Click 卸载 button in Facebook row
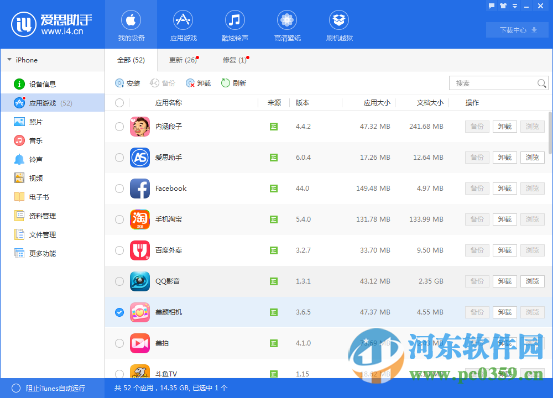The width and height of the screenshot is (553, 399). pyautogui.click(x=505, y=188)
